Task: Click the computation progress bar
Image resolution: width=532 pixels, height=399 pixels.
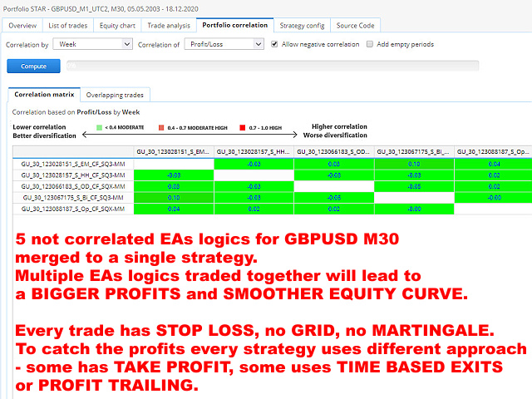Action: [273, 66]
